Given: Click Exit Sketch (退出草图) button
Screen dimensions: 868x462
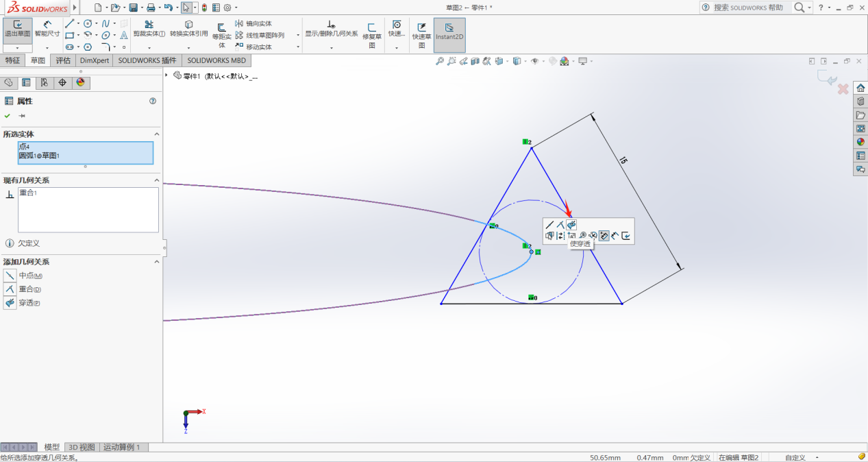Looking at the screenshot, I should click(x=17, y=29).
